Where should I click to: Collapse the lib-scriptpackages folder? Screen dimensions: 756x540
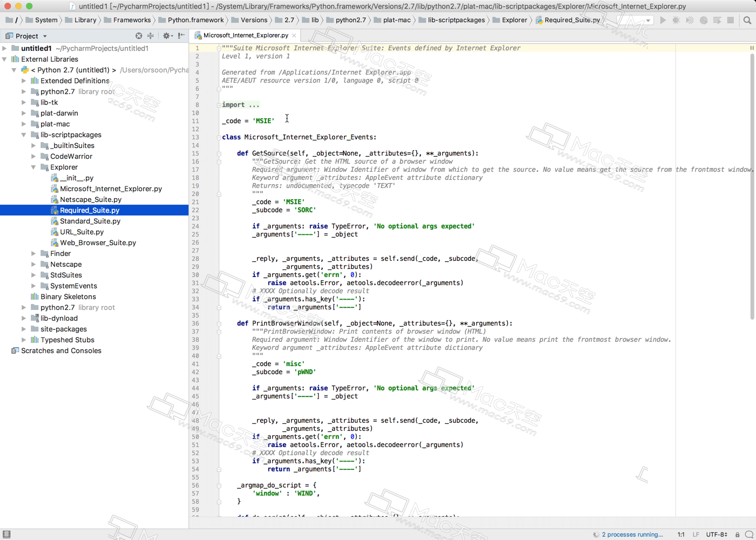24,134
